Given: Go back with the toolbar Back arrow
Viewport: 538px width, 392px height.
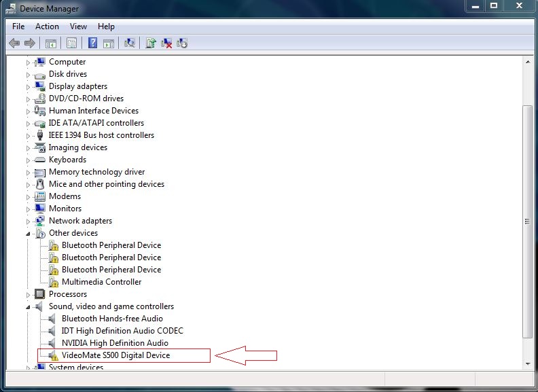Looking at the screenshot, I should (14, 43).
